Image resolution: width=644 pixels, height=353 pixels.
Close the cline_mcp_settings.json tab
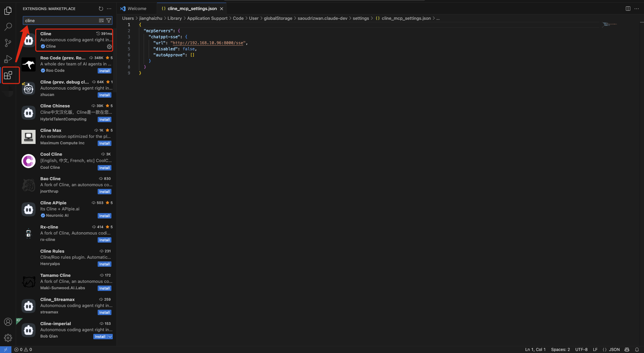[221, 9]
